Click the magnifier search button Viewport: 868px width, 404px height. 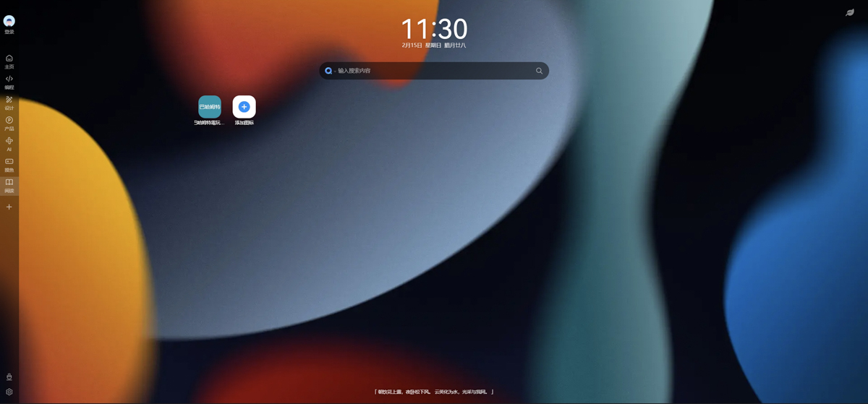tap(539, 71)
